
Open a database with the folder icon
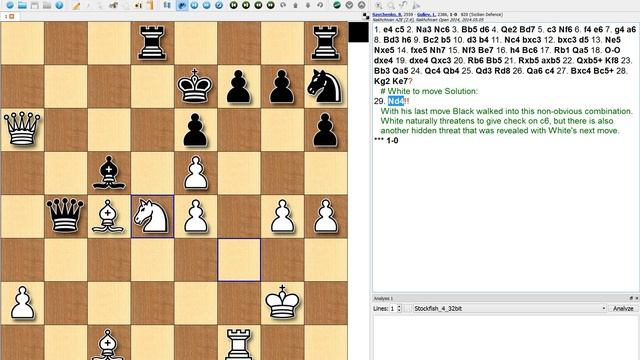22,5
